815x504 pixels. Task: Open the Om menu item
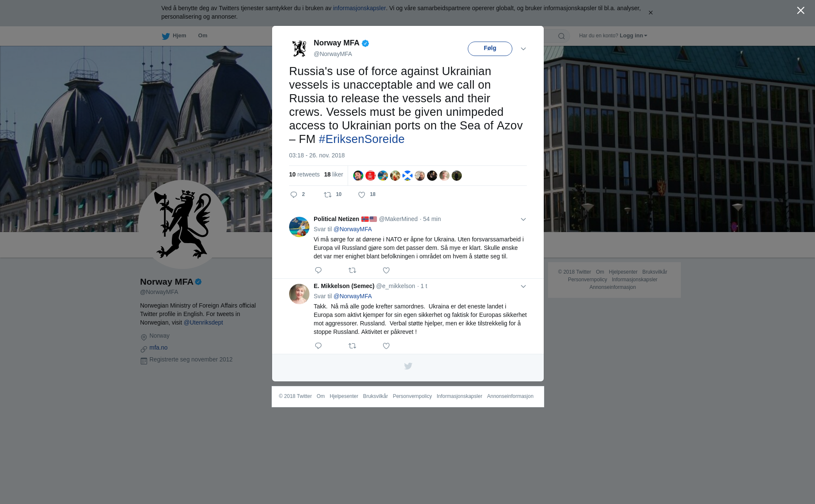[202, 36]
